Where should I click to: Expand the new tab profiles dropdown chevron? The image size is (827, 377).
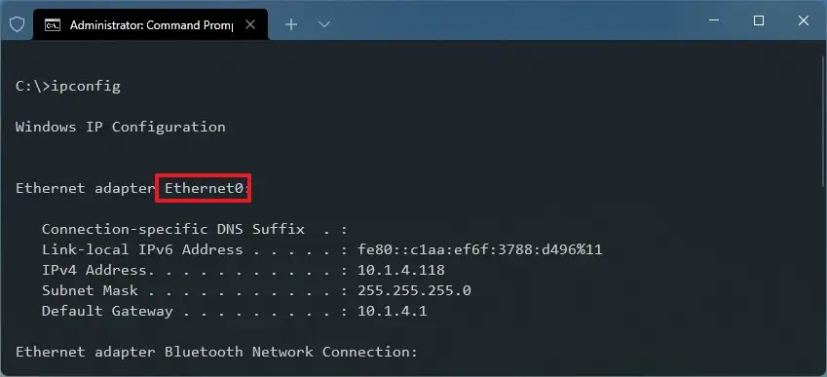coord(324,24)
